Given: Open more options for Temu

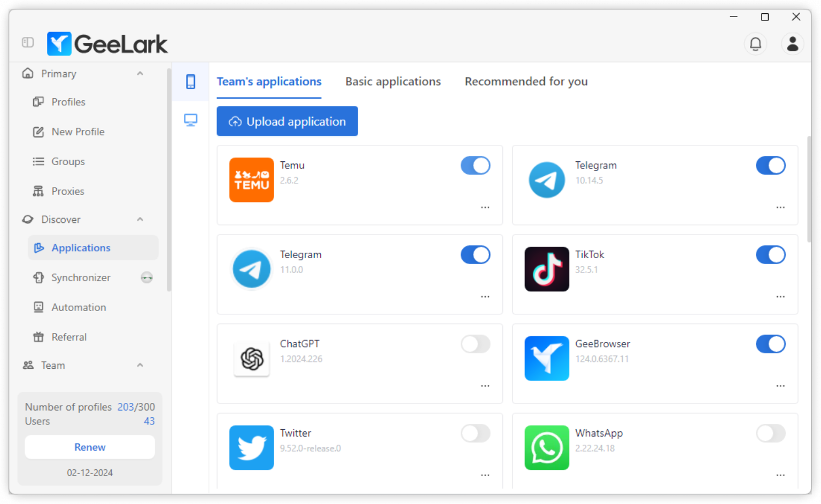Looking at the screenshot, I should click(x=485, y=207).
